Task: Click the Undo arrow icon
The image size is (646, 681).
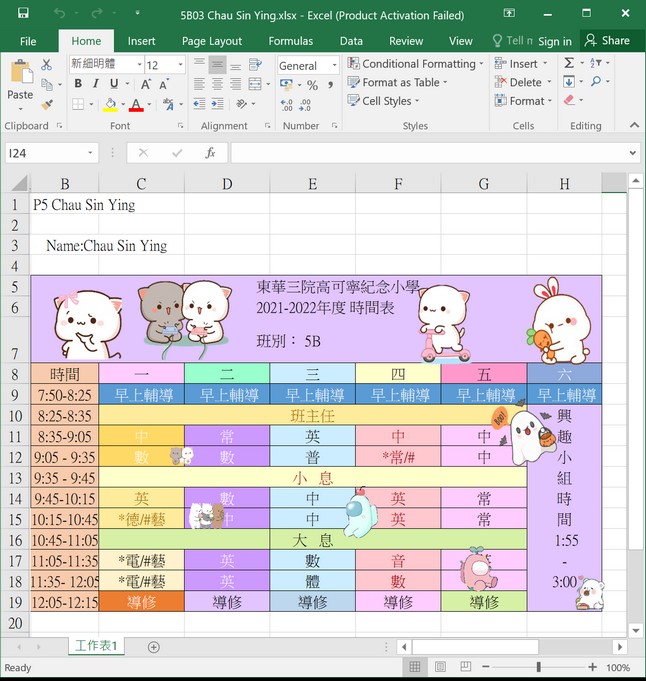Action: click(59, 13)
